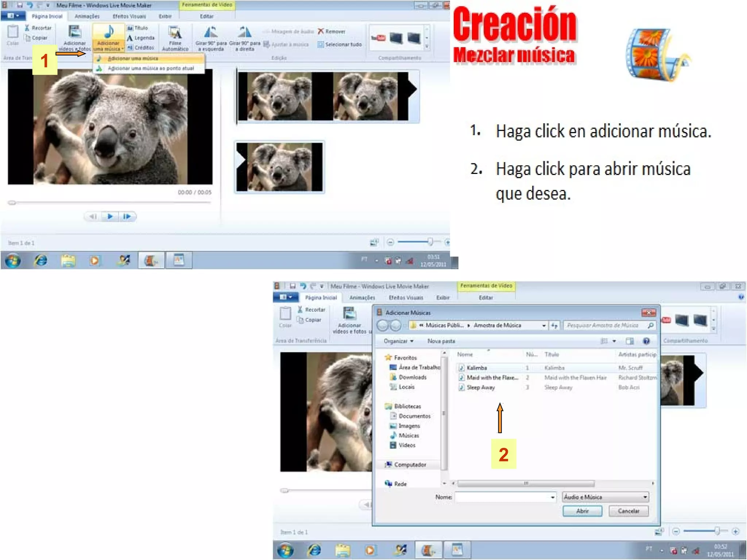Click Downloads in the favorites tree

pos(412,377)
